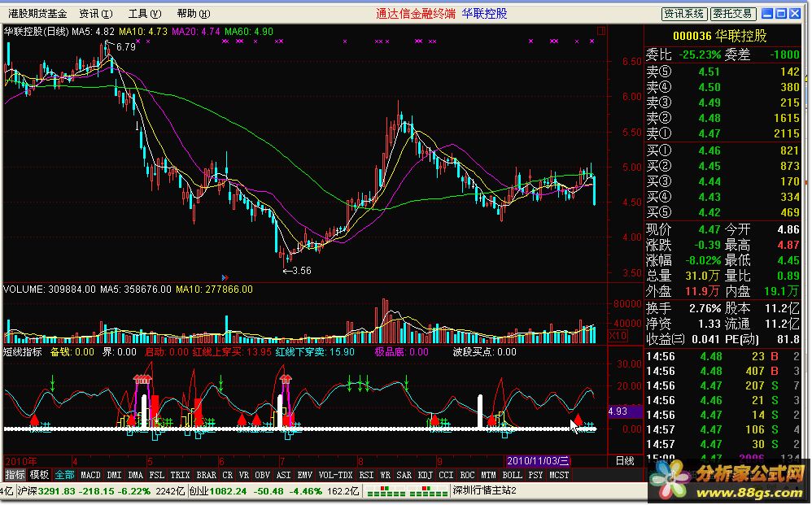The width and height of the screenshot is (812, 505).
Task: Switch to the RSI indicator
Action: click(x=366, y=475)
